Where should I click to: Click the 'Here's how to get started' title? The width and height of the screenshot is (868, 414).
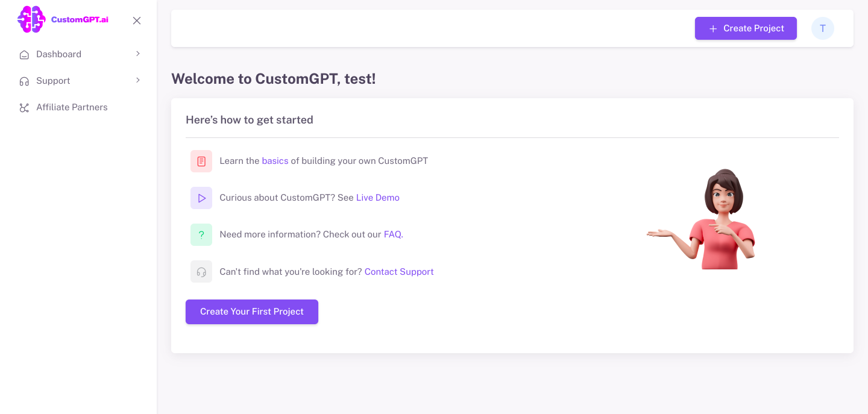250,120
